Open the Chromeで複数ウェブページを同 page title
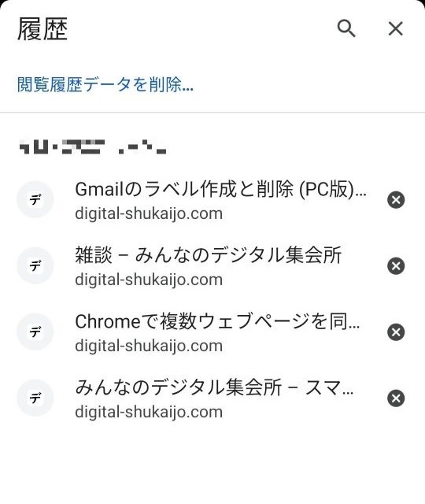The width and height of the screenshot is (425, 504). tap(217, 321)
